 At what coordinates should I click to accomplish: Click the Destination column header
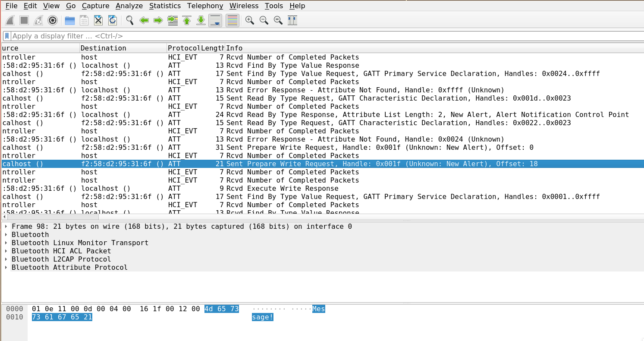(123, 48)
